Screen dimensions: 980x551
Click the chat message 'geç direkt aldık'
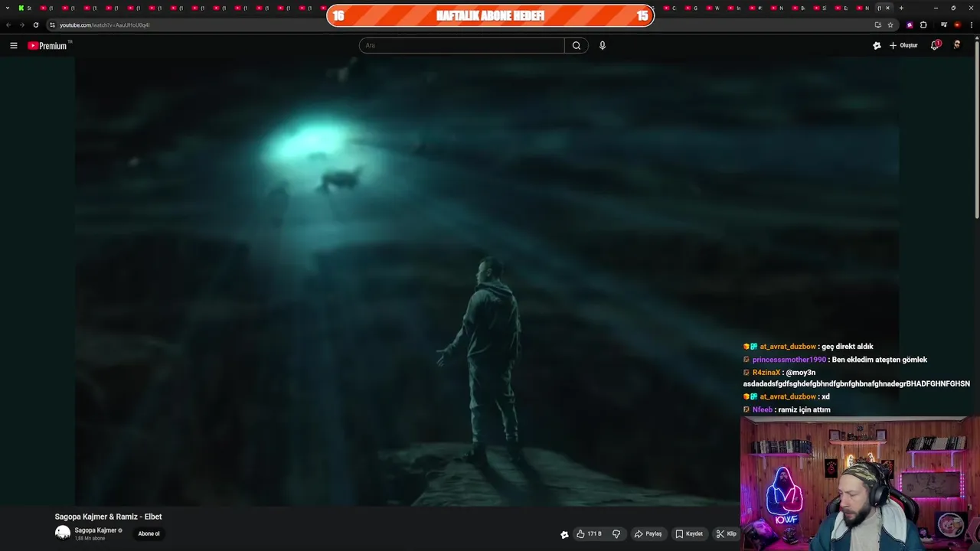pos(847,347)
